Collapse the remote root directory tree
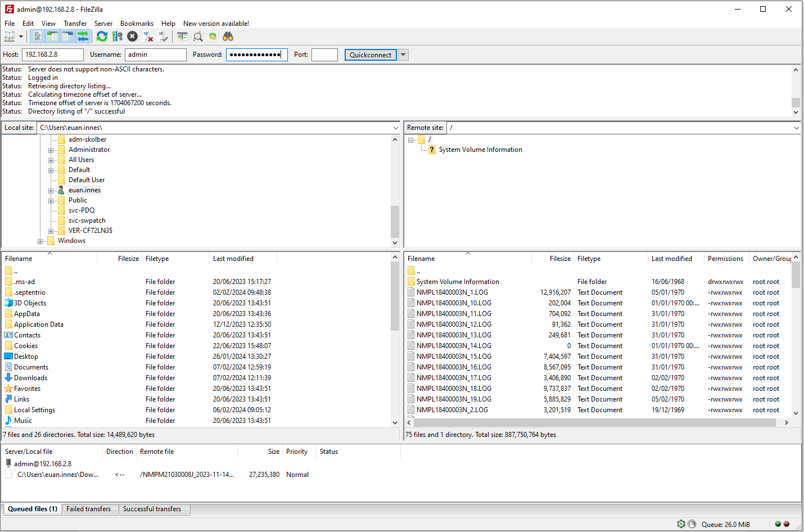804x532 pixels. click(411, 139)
